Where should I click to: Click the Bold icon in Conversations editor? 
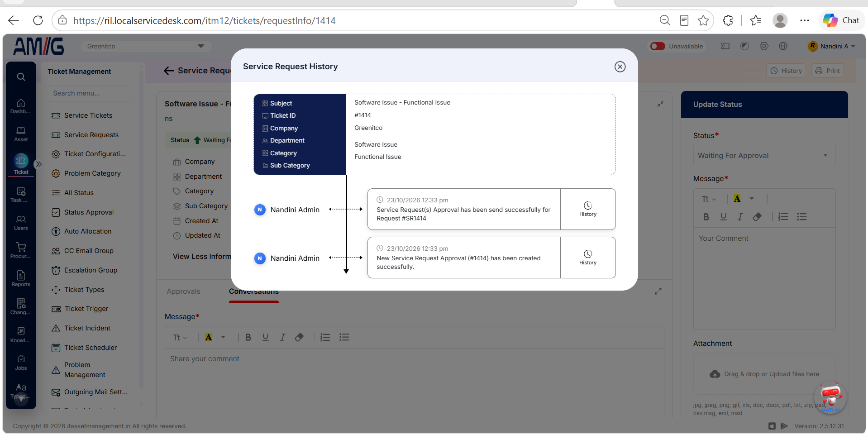click(x=248, y=337)
